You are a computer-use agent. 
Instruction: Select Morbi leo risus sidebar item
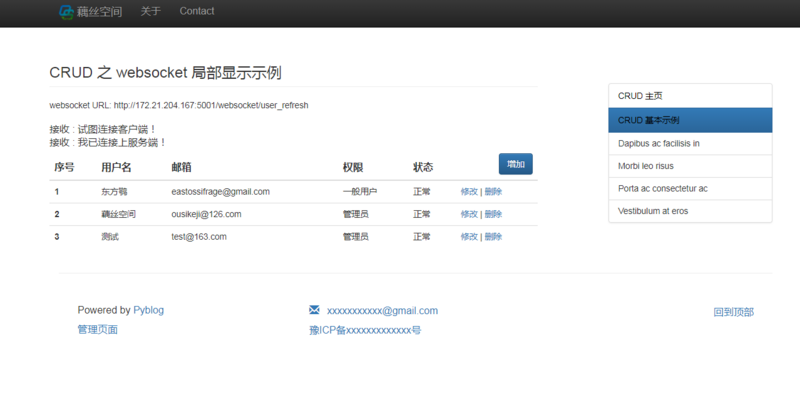pos(690,166)
